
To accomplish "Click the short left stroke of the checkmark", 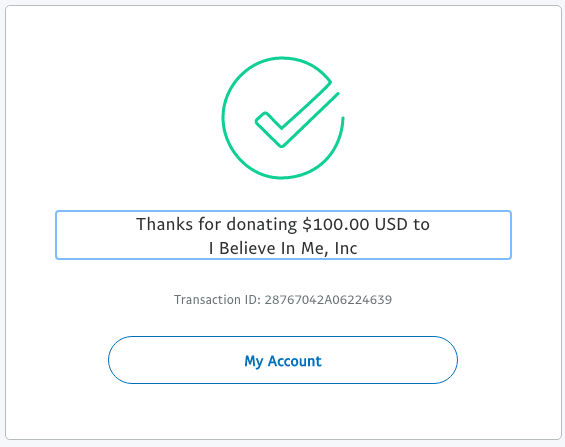I will point(268,129).
